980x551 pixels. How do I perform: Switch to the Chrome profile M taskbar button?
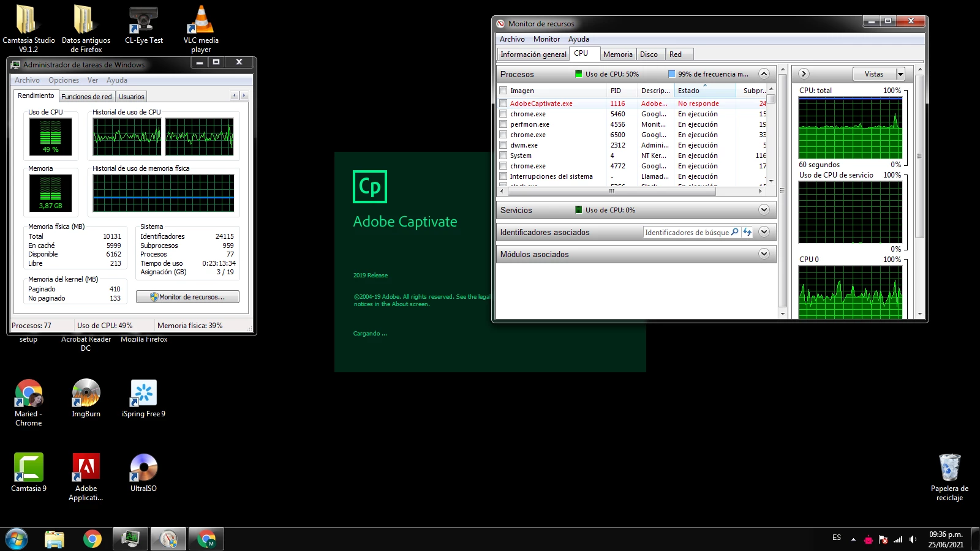(x=206, y=539)
